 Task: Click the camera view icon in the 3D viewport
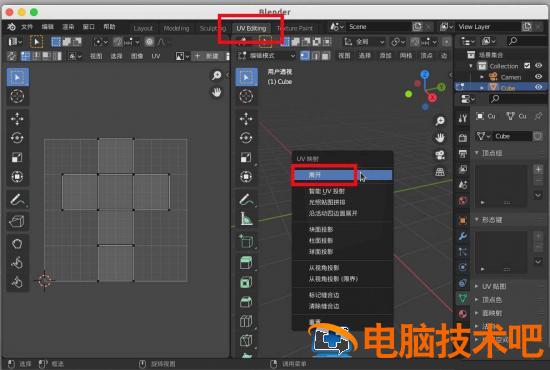point(440,155)
